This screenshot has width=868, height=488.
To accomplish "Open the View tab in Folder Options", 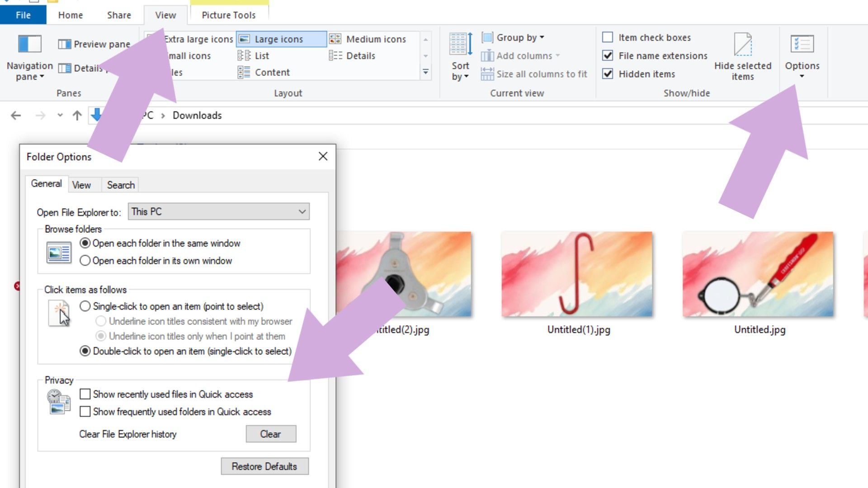I will point(81,185).
